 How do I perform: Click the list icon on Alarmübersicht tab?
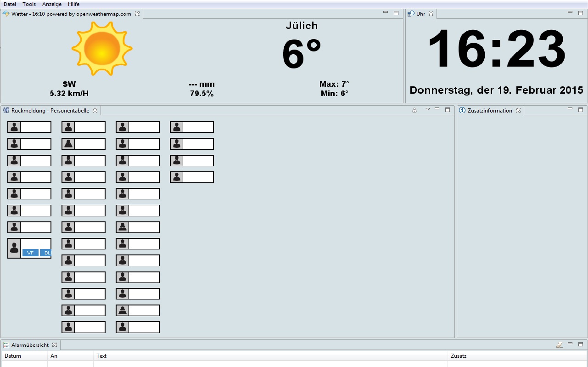click(6, 344)
